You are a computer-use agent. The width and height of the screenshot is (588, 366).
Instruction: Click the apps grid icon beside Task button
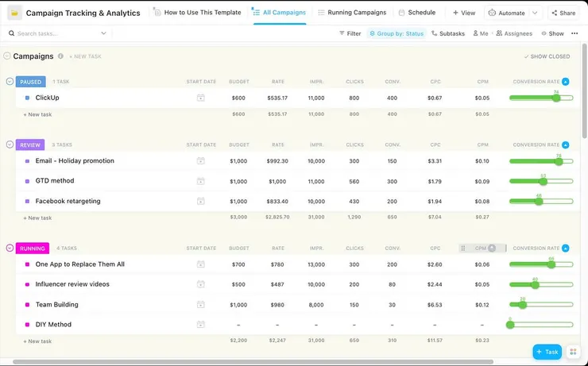(573, 352)
